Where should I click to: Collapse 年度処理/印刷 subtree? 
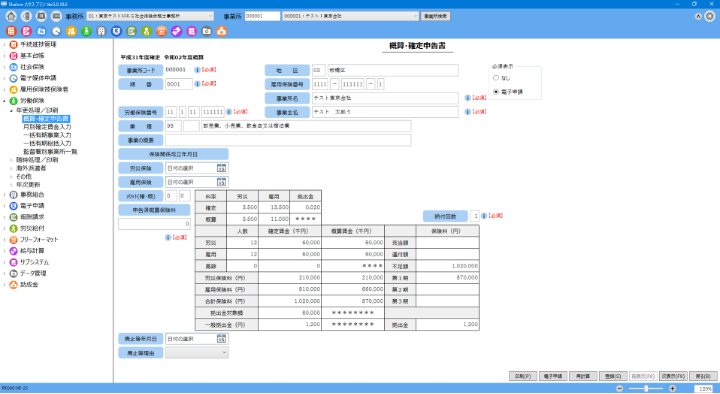(11, 111)
